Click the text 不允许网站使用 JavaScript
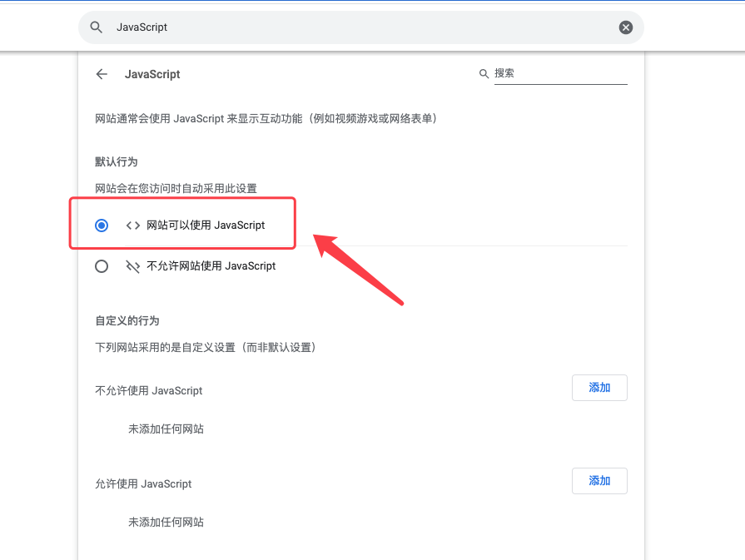The width and height of the screenshot is (745, 560). (211, 266)
